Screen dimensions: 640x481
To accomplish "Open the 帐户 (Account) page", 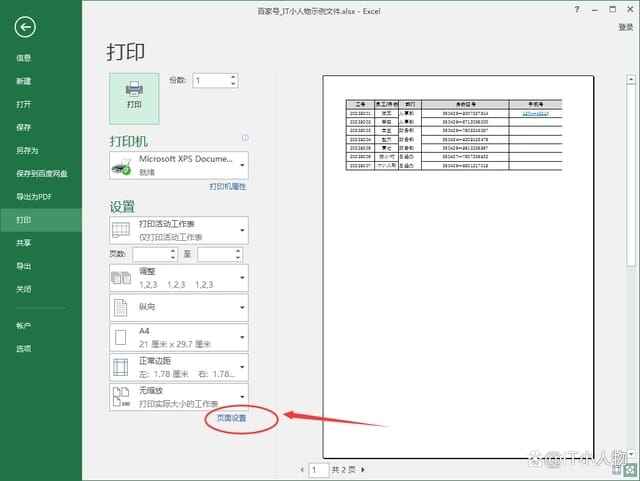I will pyautogui.click(x=24, y=325).
